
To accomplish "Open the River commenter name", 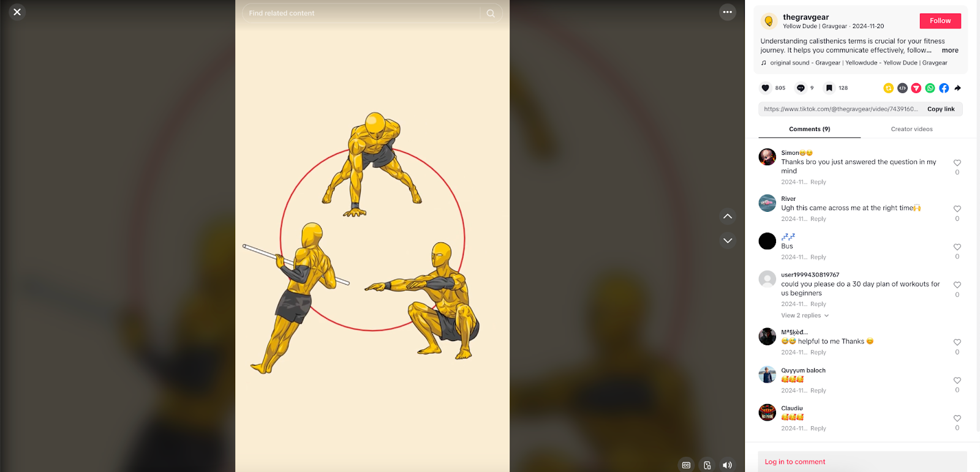I will (788, 199).
